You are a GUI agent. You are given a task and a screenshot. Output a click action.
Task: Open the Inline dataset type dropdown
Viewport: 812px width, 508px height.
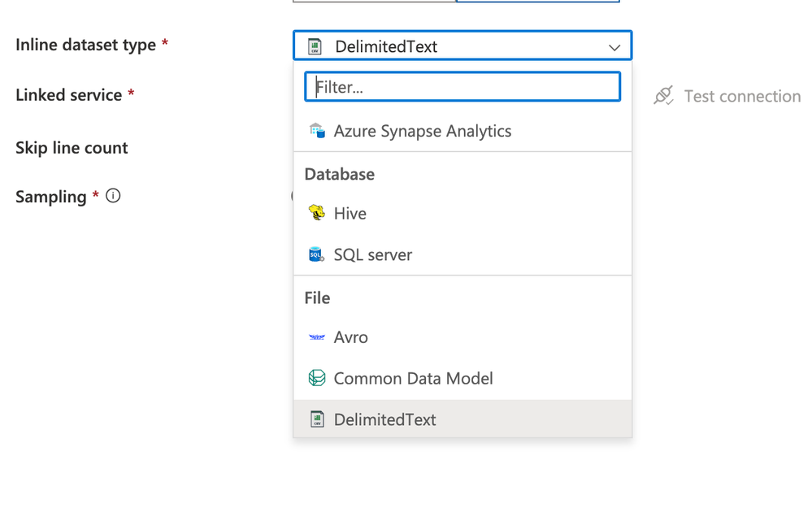coord(462,46)
